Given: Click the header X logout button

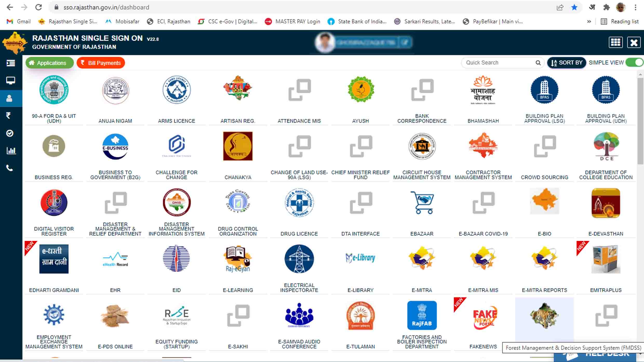Looking at the screenshot, I should click(x=634, y=42).
